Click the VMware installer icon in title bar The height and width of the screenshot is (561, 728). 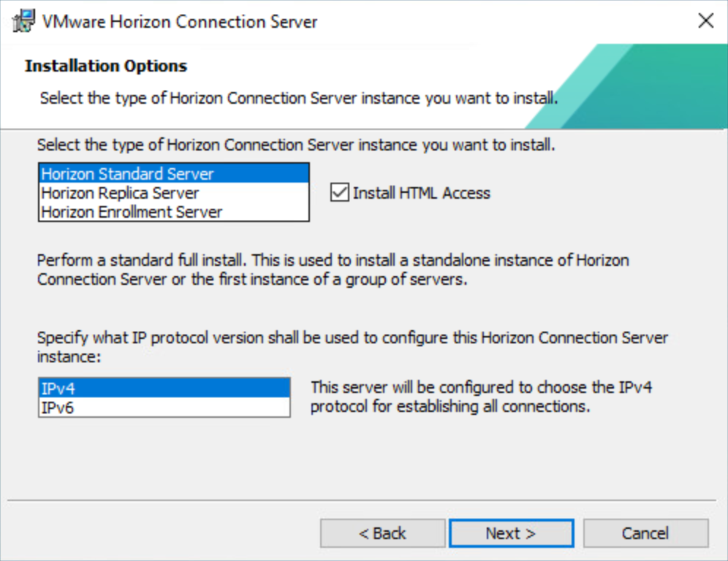(x=23, y=20)
